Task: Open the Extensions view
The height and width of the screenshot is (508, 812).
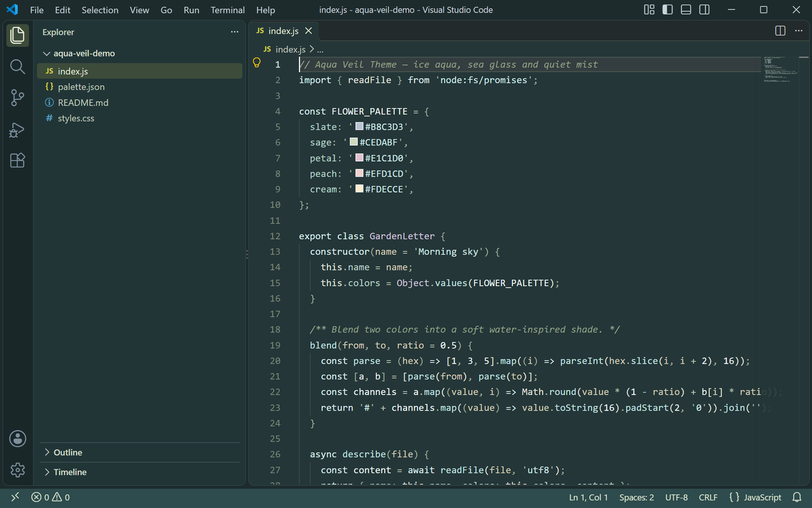Action: coord(17,160)
